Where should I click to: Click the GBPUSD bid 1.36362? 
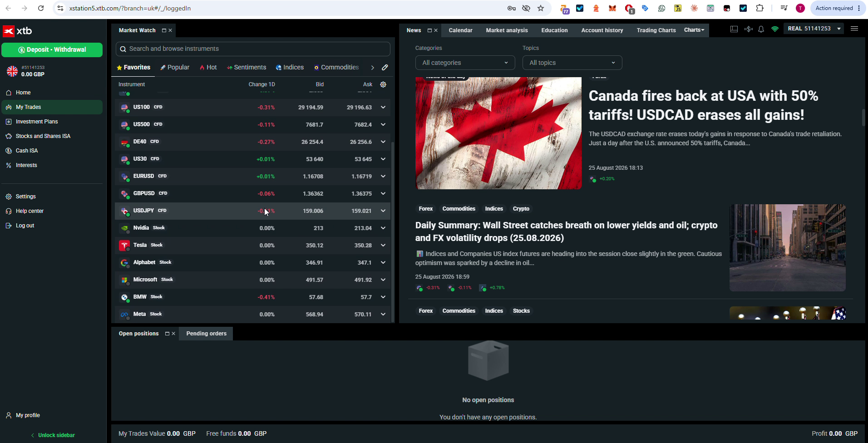pos(313,194)
